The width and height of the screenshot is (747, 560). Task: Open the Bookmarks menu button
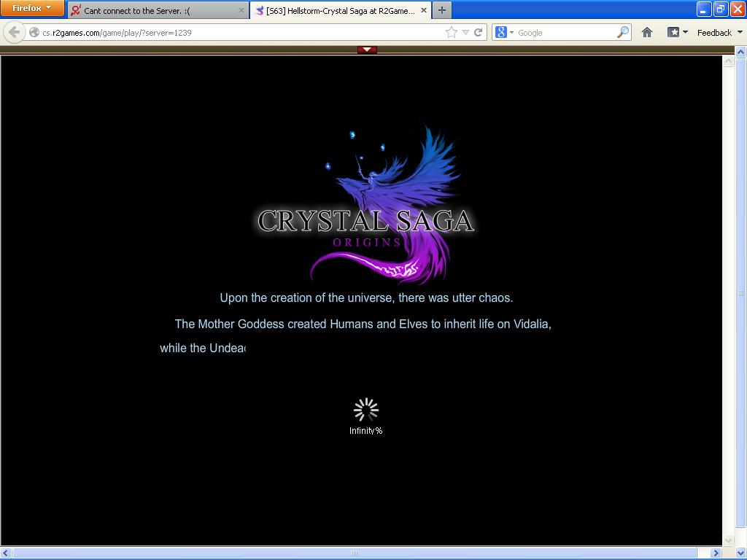point(676,32)
